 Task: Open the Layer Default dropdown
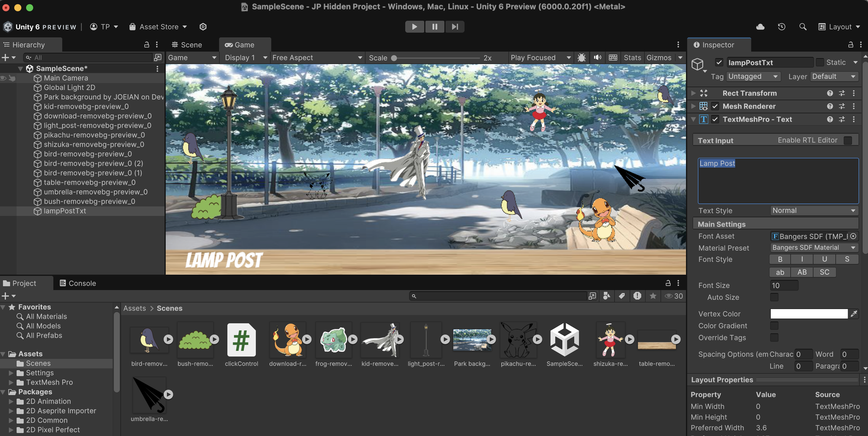(834, 77)
